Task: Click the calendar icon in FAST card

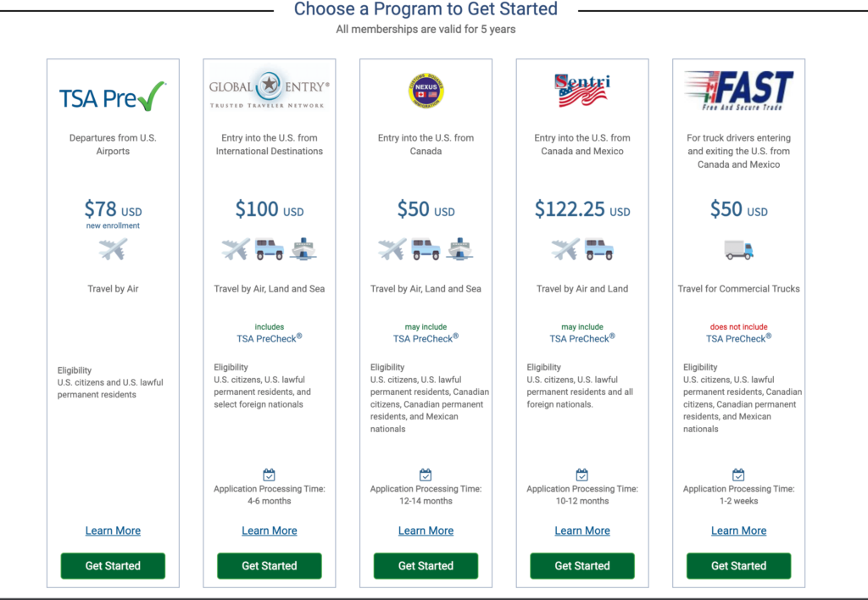Action: point(738,475)
